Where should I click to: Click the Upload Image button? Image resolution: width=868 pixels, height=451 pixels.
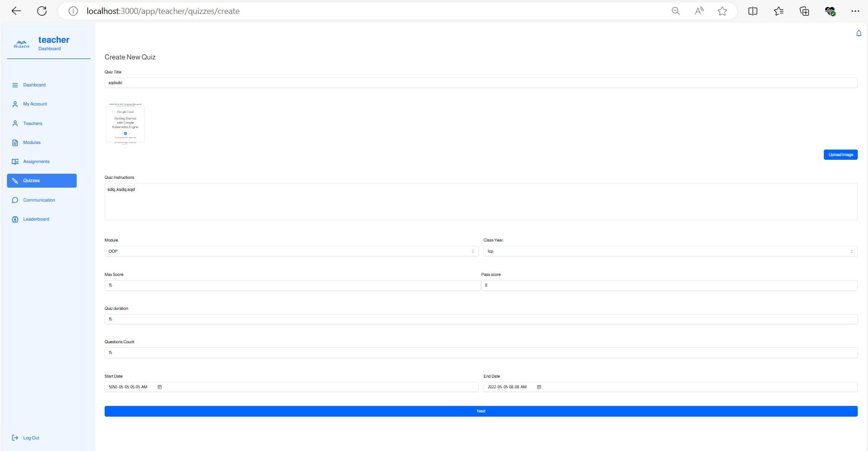coord(840,155)
